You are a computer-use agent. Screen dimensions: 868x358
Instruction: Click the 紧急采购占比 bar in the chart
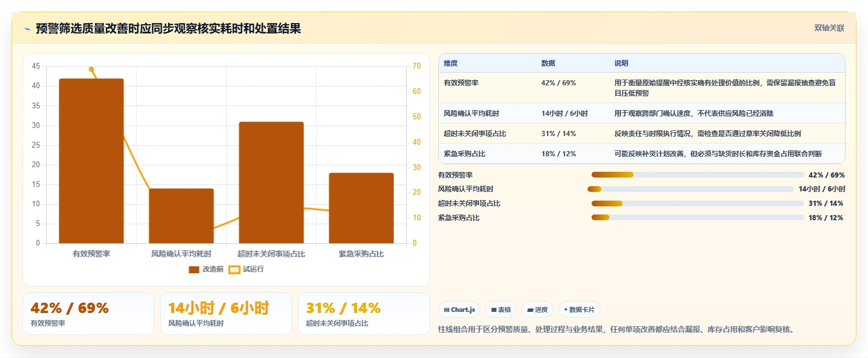361,208
